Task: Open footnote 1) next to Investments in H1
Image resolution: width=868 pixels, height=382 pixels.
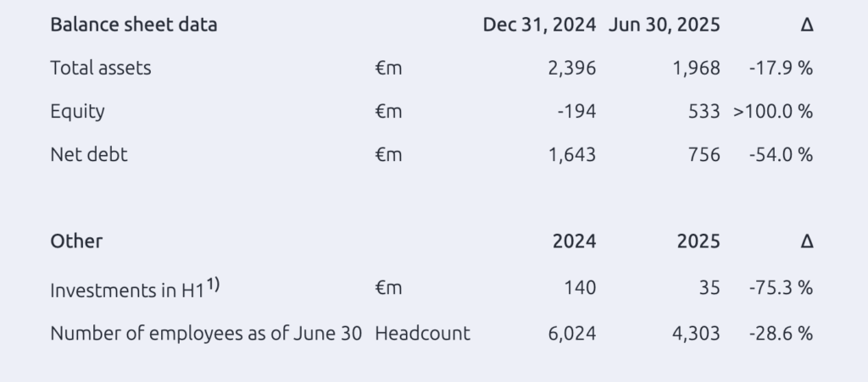Action: (x=214, y=284)
